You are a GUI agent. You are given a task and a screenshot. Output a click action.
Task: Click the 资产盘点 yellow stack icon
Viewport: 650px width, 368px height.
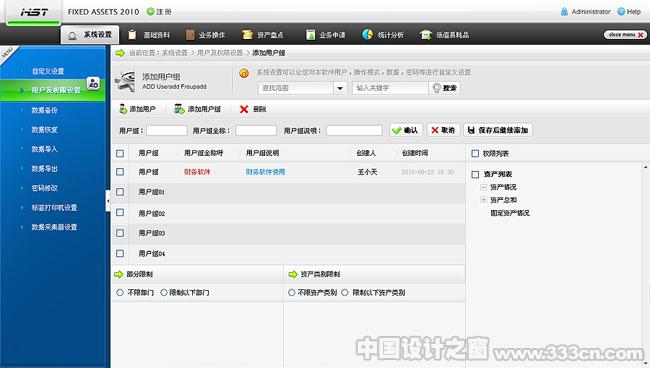point(247,35)
